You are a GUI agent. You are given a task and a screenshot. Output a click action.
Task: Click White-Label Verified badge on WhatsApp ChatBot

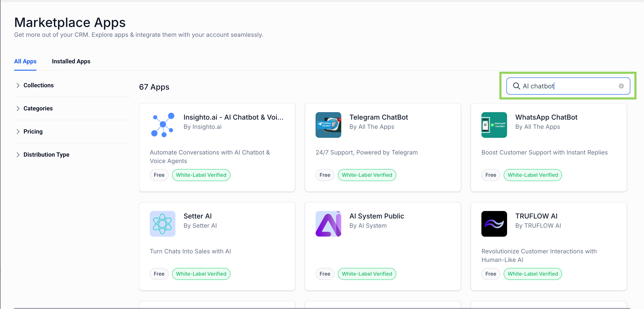tap(533, 175)
